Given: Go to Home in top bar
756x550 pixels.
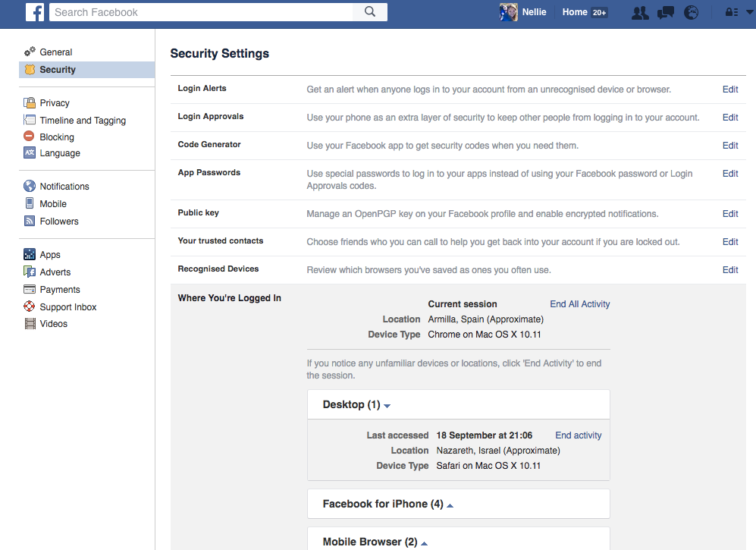Looking at the screenshot, I should pyautogui.click(x=575, y=12).
